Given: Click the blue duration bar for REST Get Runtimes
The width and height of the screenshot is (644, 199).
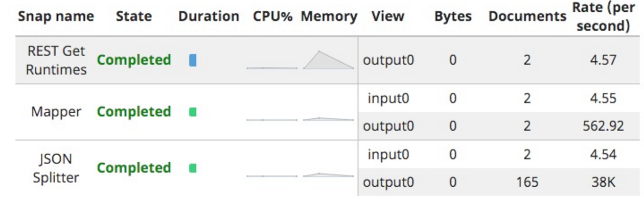Looking at the screenshot, I should pyautogui.click(x=193, y=60).
